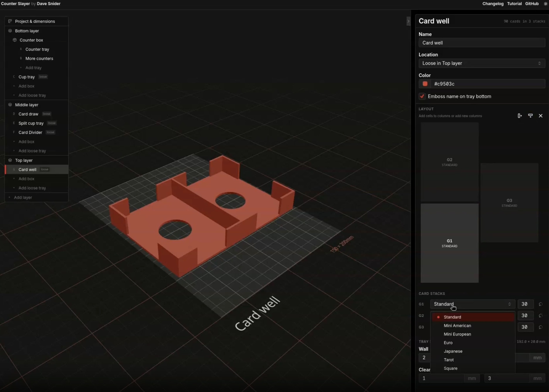The width and height of the screenshot is (549, 392).
Task: Click the Counter box cube icon
Action: coord(14,40)
